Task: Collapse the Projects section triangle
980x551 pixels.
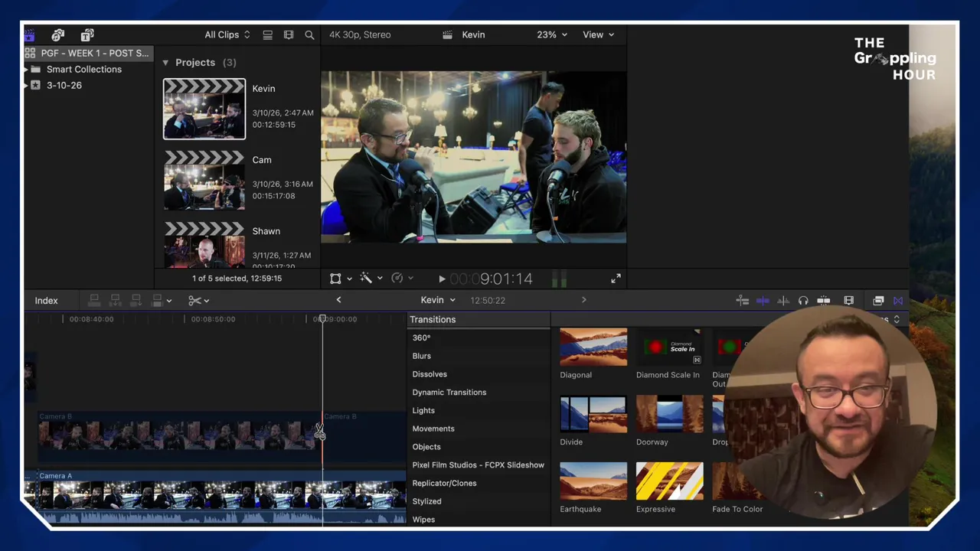Action: click(x=165, y=63)
